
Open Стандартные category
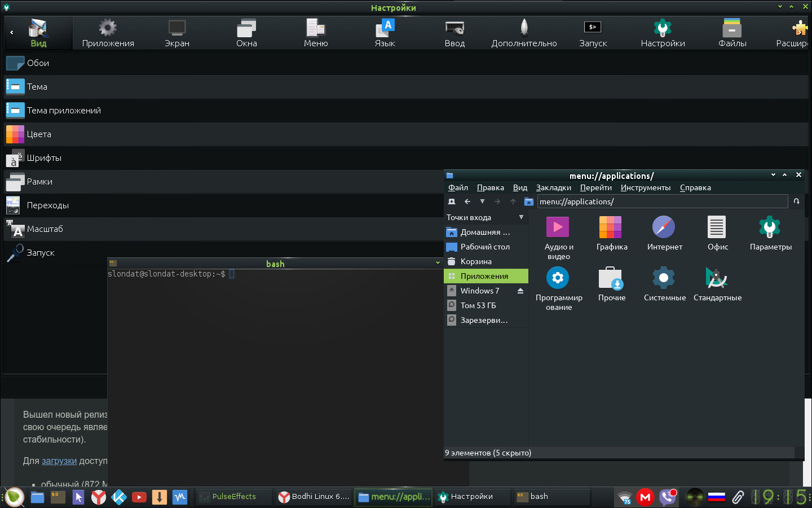717,284
